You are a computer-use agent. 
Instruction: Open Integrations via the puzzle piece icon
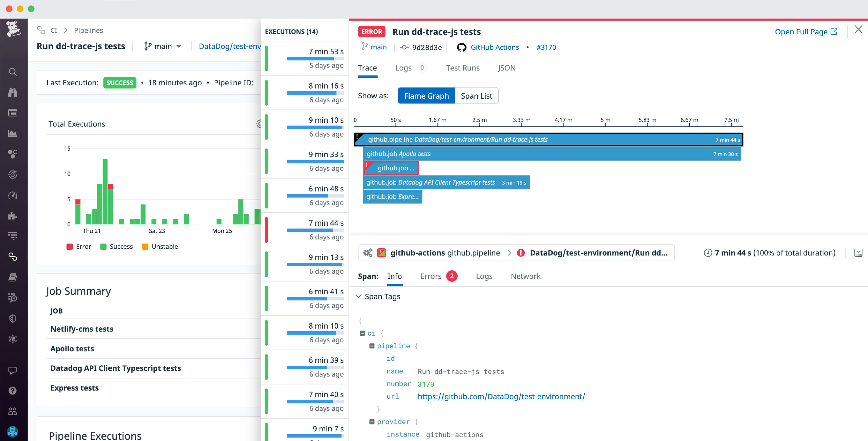click(x=13, y=216)
